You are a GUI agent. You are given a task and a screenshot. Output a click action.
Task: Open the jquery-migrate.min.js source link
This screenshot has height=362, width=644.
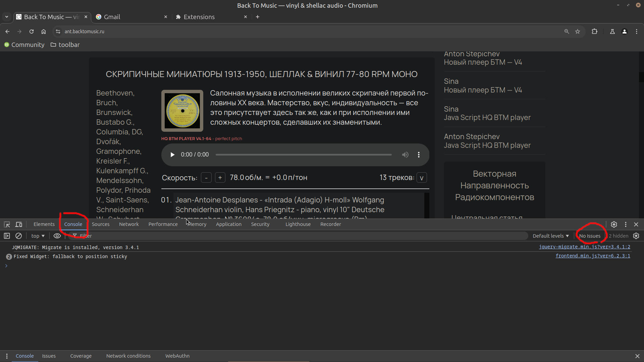(584, 247)
